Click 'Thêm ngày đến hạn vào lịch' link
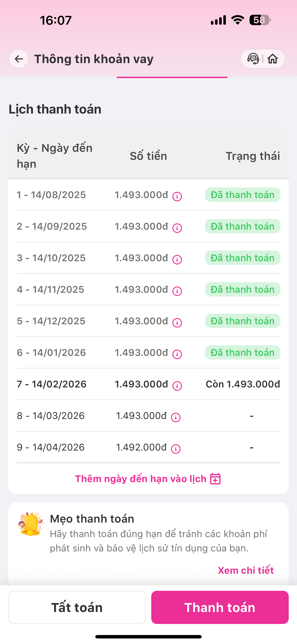The image size is (297, 644). pos(141,479)
